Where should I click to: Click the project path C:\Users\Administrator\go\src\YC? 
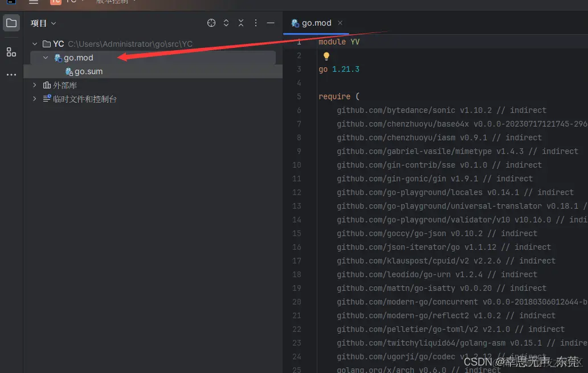(130, 44)
